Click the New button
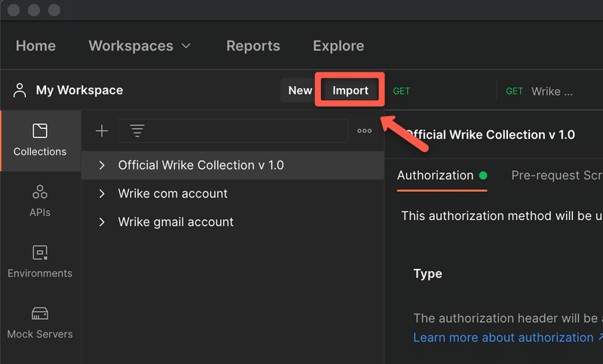 pos(300,90)
